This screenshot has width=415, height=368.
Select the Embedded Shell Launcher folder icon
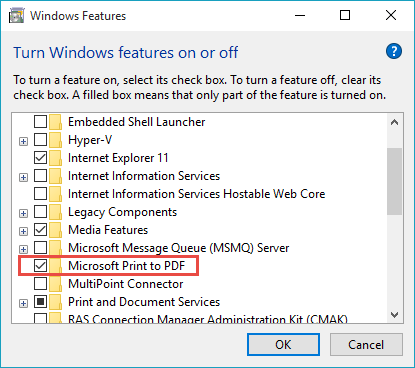55,122
